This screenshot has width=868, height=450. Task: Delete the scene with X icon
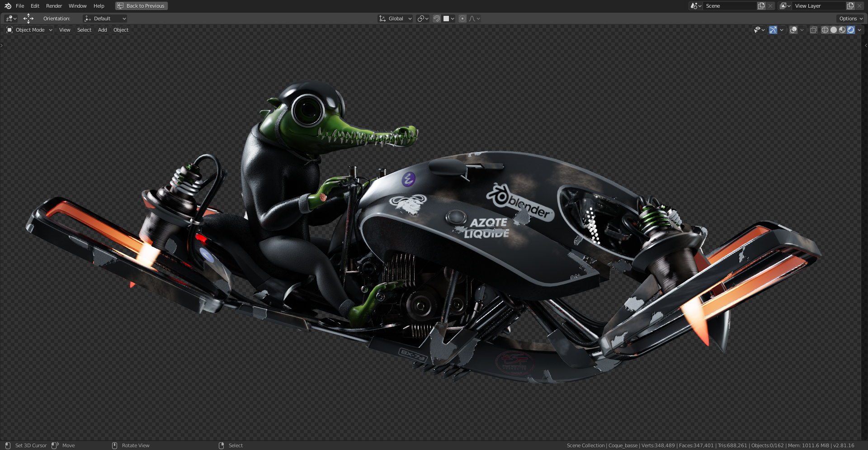[x=770, y=6]
